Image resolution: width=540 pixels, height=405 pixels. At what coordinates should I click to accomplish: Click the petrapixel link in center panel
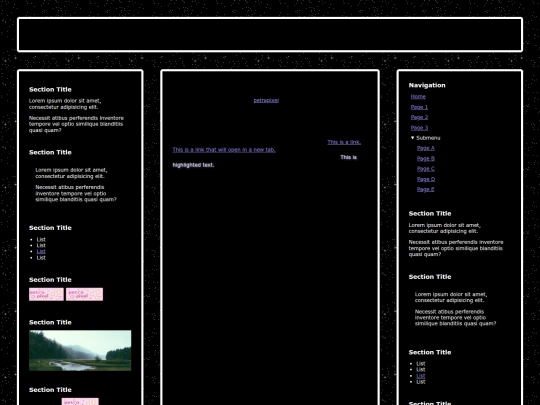(266, 100)
